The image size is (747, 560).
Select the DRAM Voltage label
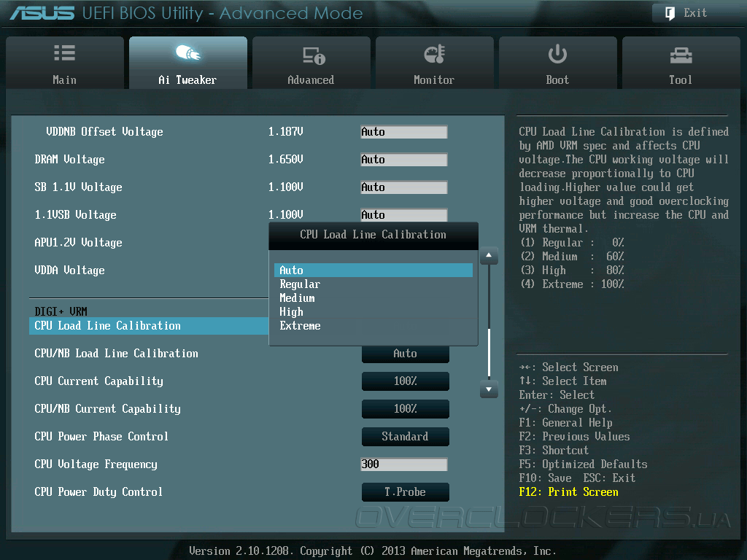tap(69, 160)
